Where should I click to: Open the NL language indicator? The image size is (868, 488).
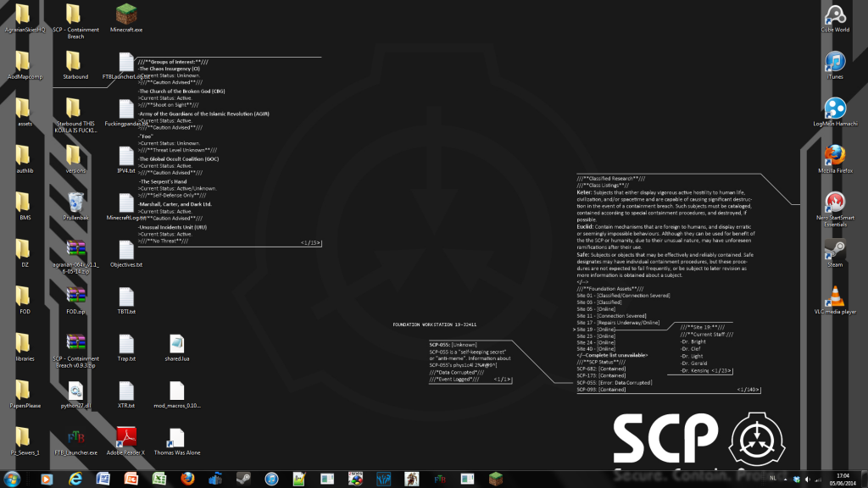tap(773, 478)
